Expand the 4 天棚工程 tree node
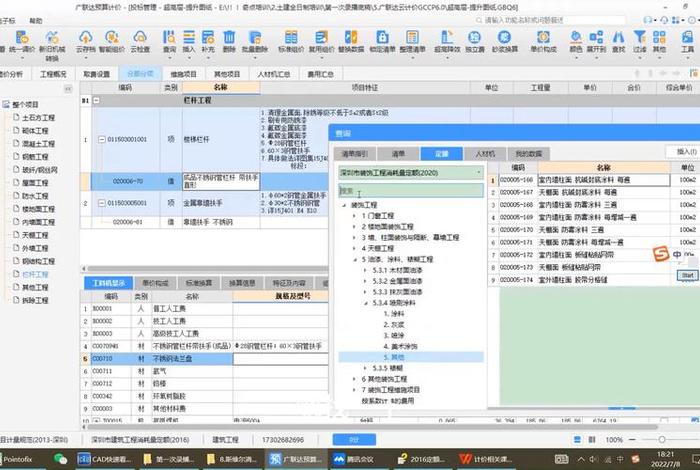The image size is (700, 470). (355, 248)
